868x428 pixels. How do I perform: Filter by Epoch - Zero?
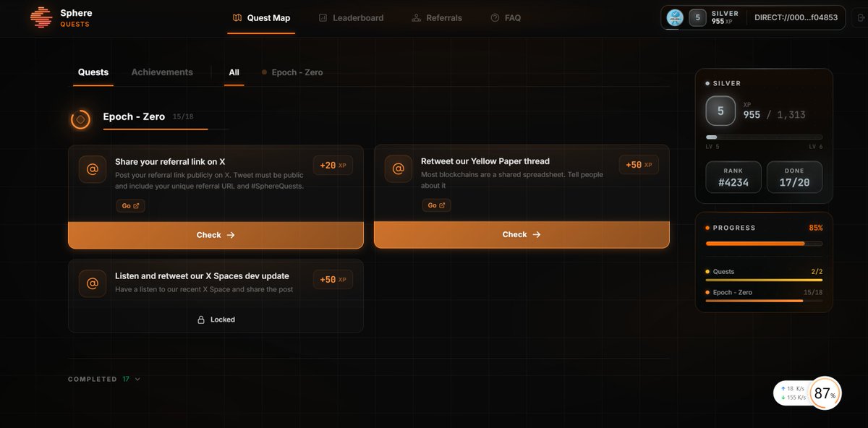pyautogui.click(x=292, y=72)
